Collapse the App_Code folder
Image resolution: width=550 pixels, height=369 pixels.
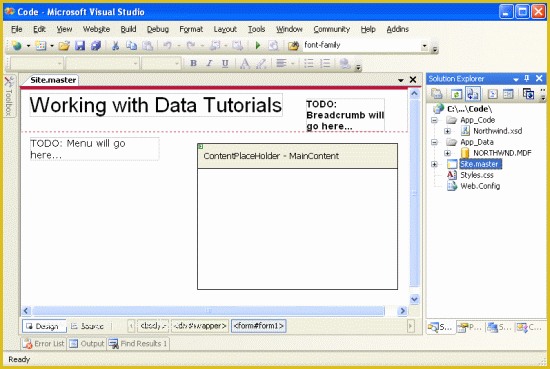[x=435, y=120]
